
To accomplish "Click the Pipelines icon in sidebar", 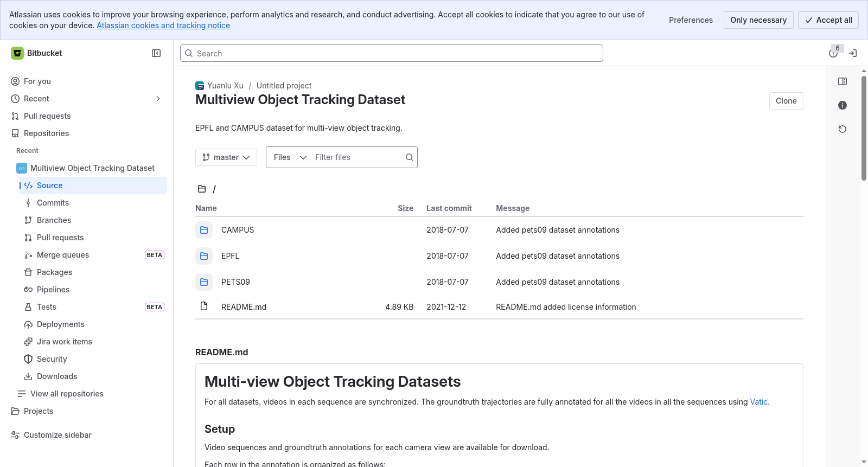I will tap(28, 290).
